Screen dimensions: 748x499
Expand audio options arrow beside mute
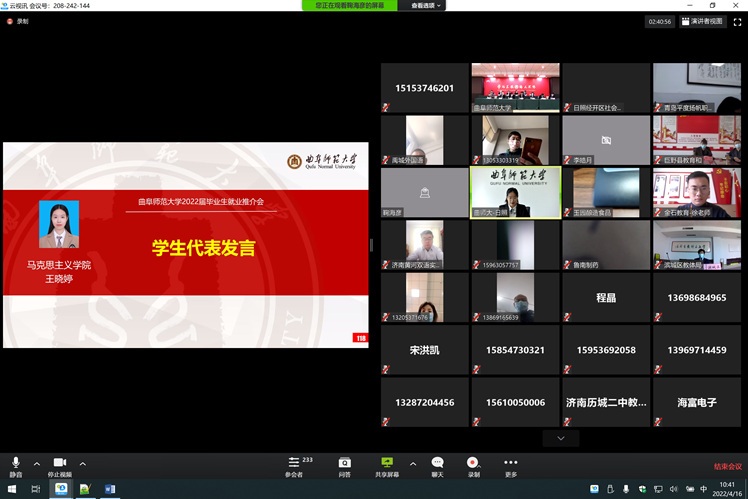point(37,463)
